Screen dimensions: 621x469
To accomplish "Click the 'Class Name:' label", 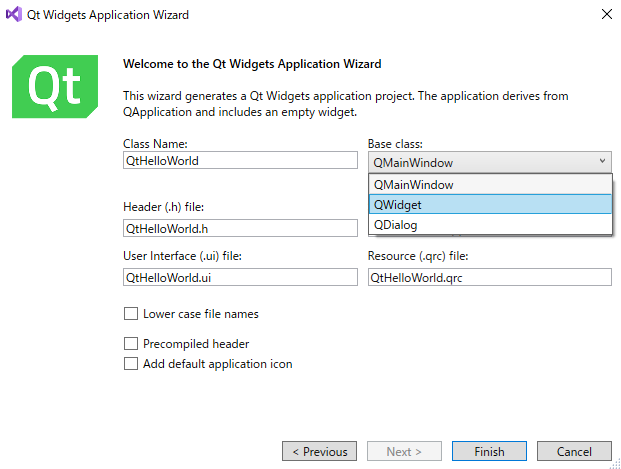I will tap(155, 144).
